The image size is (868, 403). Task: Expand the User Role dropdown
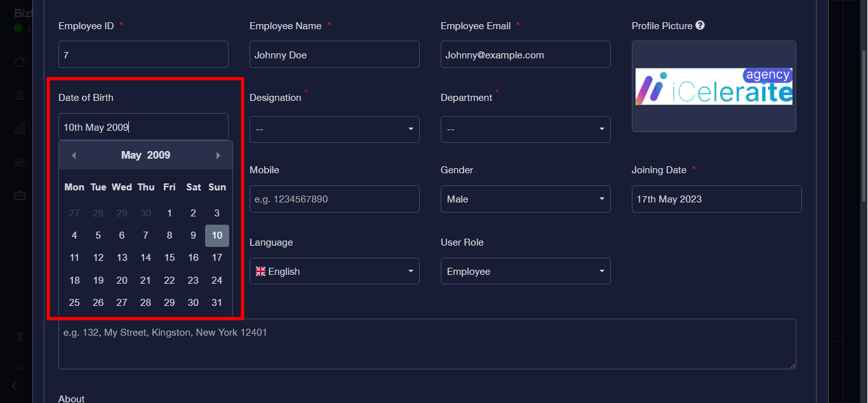point(525,272)
